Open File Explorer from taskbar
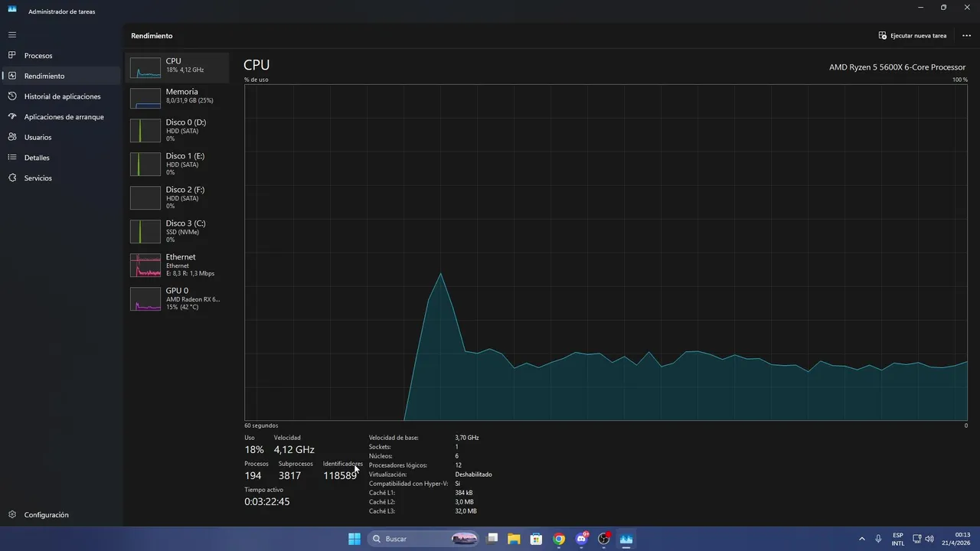980x551 pixels. [x=514, y=539]
